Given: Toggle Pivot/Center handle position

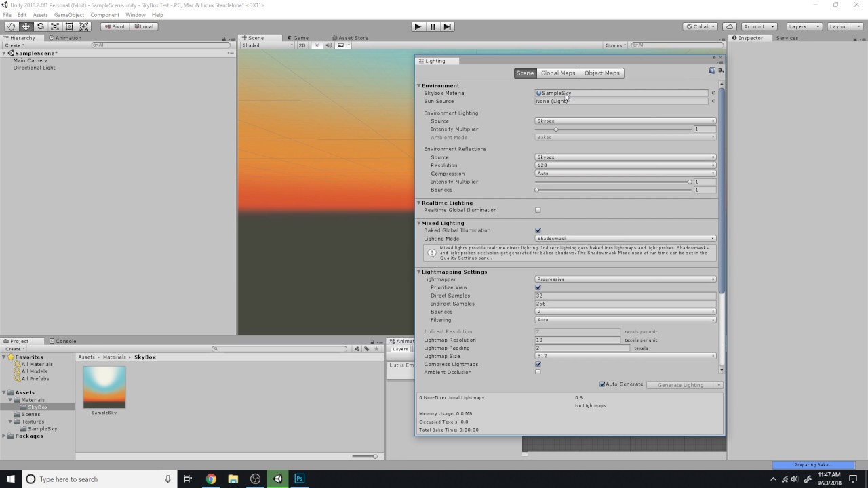Looking at the screenshot, I should 115,26.
